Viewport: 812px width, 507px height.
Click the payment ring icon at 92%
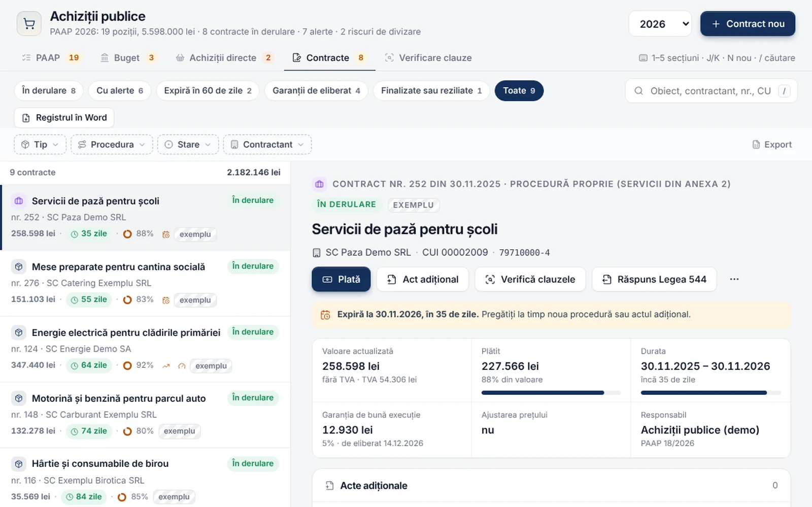[127, 365]
